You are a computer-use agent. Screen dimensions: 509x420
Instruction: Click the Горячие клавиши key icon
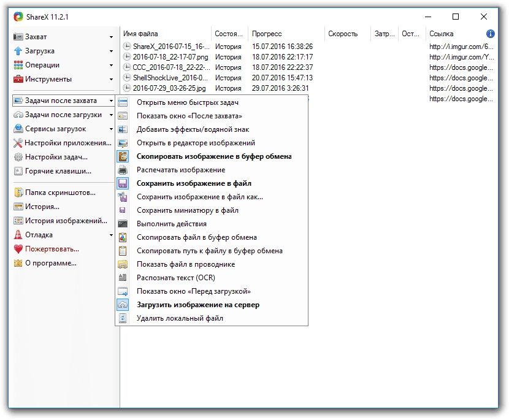coord(18,171)
